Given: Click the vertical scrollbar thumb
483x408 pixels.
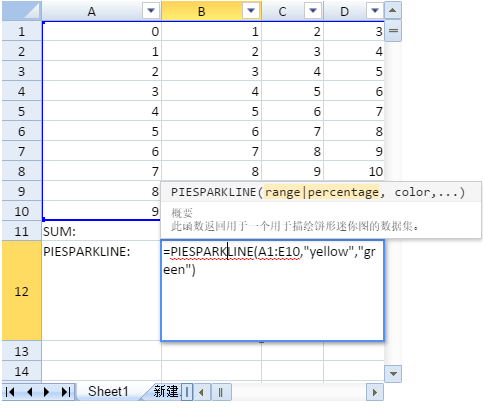Looking at the screenshot, I should (x=393, y=31).
